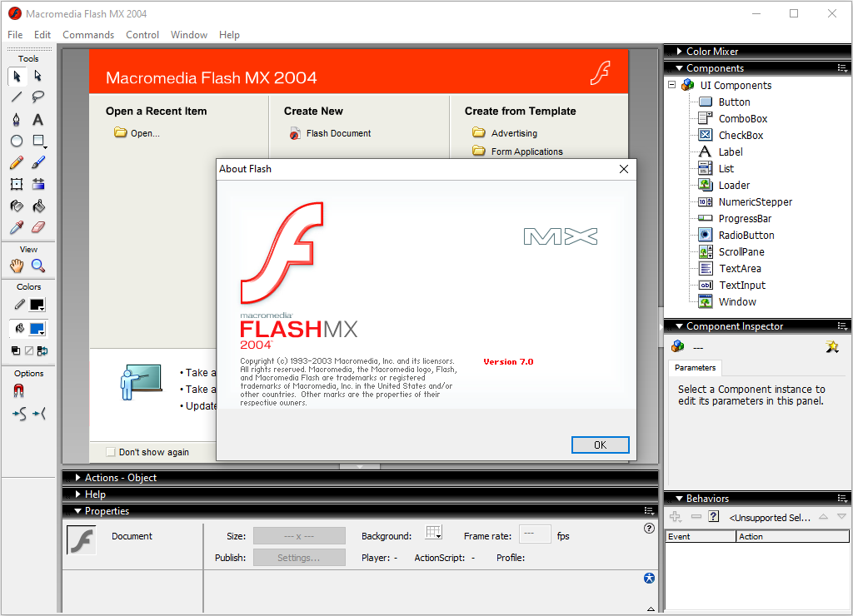Click the Publish Settings... button

pos(299,557)
